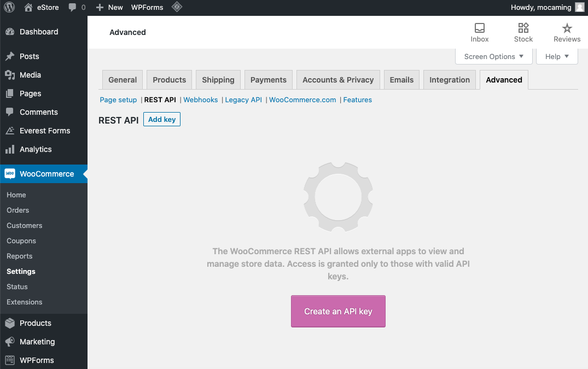Switch to the General tab

click(x=123, y=80)
